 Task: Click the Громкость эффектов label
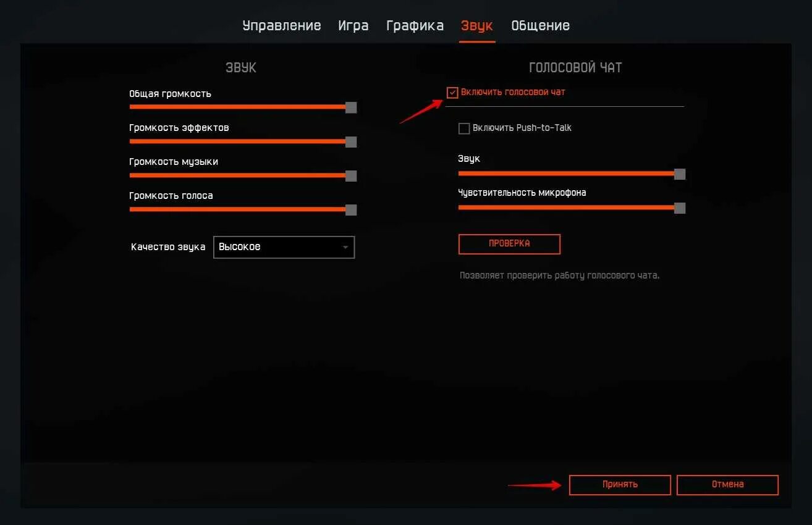click(x=179, y=128)
